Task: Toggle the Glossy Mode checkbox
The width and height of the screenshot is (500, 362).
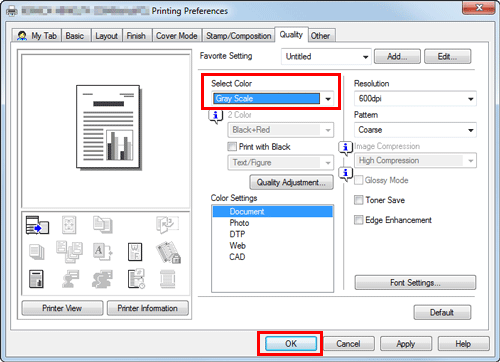Action: coord(358,180)
